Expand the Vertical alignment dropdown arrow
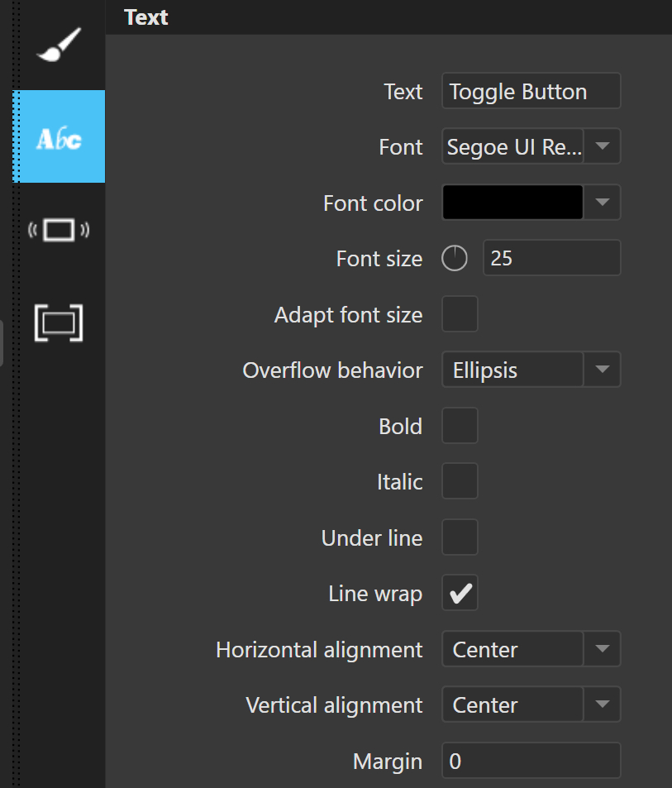The height and width of the screenshot is (788, 672). pos(603,704)
